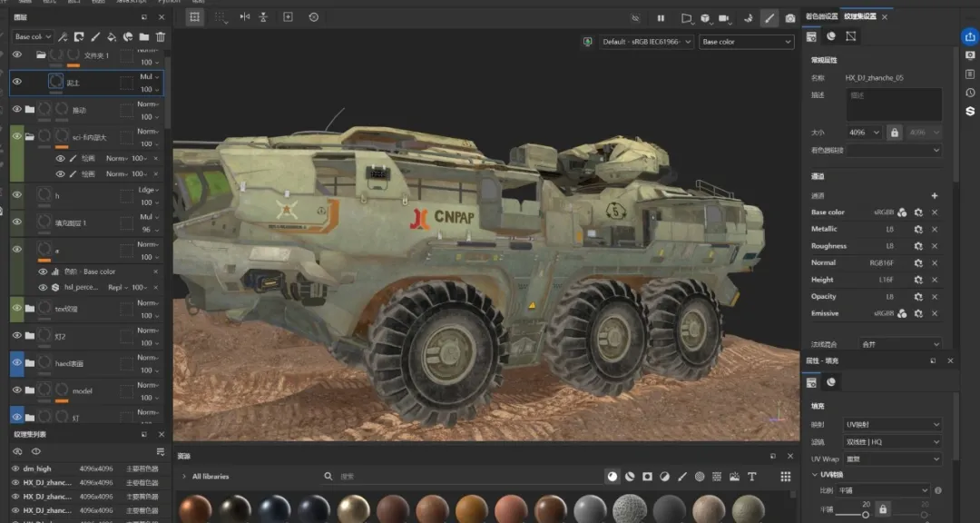Viewport: 980px width, 523px height.
Task: Select the 'model' folder layer
Action: pyautogui.click(x=87, y=391)
